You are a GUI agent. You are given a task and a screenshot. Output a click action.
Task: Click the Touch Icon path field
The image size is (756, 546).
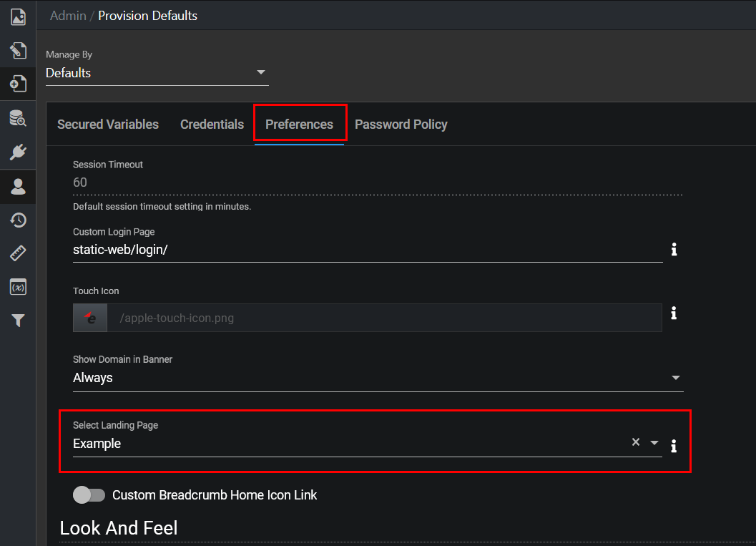[x=384, y=318]
